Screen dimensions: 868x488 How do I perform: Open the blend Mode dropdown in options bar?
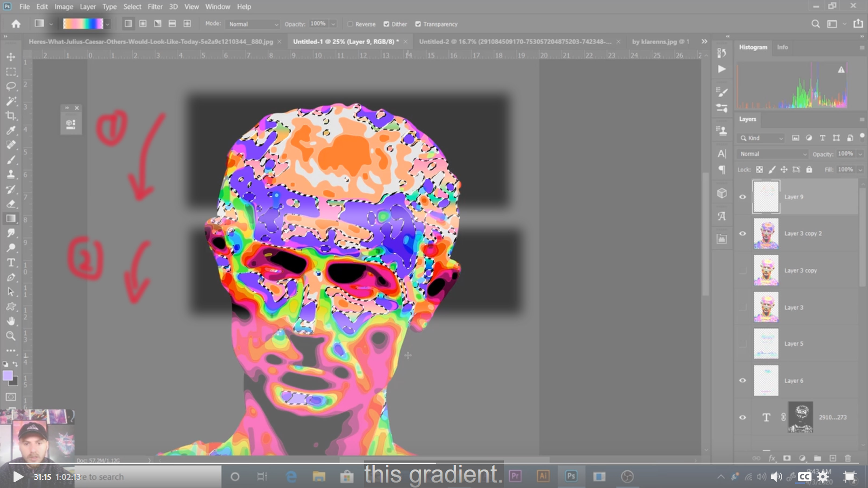[252, 24]
